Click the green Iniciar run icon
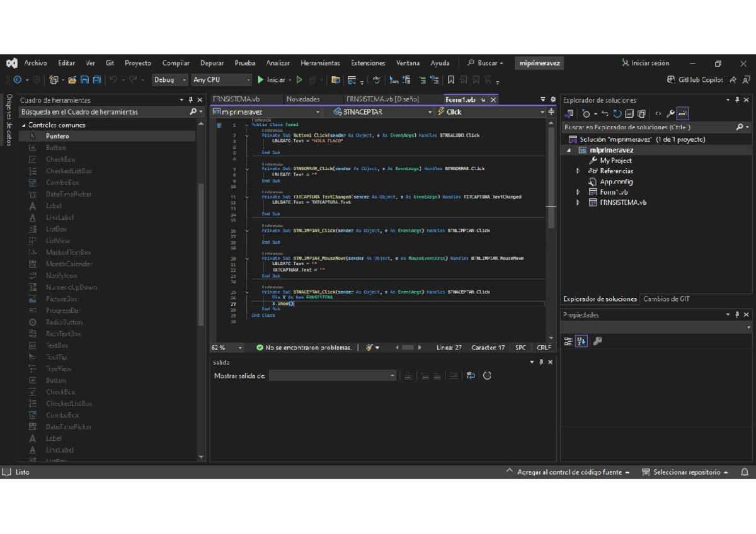Viewport: 756px width, 534px height. pos(260,80)
